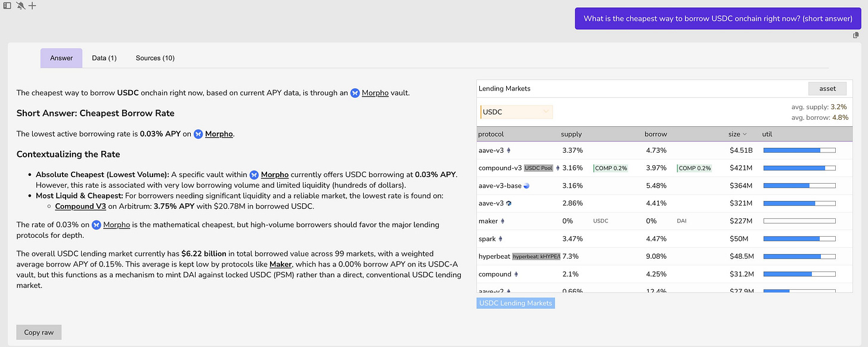Click Ethereum icon beside the maker row
868x347 pixels.
(503, 221)
